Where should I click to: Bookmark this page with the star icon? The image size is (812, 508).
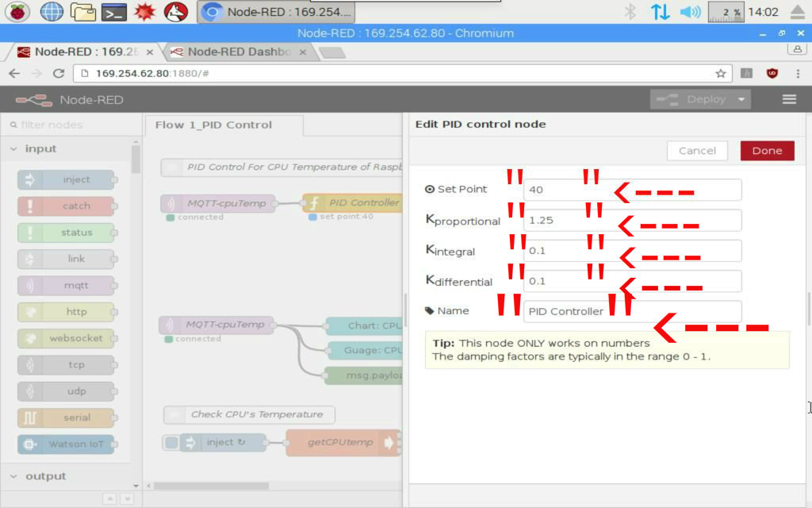(720, 73)
